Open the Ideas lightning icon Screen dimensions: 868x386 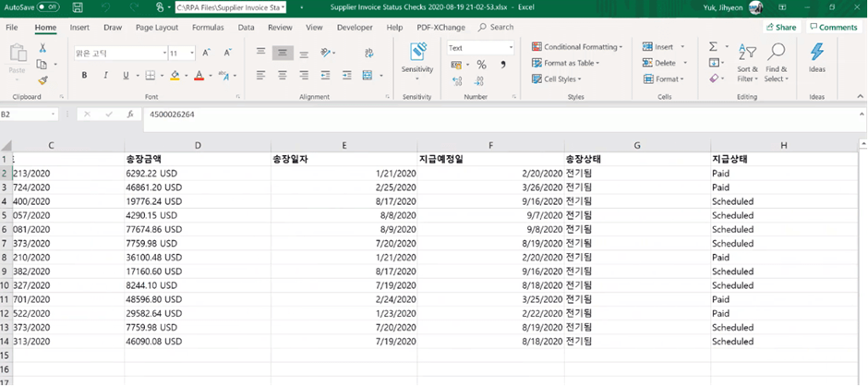click(817, 52)
